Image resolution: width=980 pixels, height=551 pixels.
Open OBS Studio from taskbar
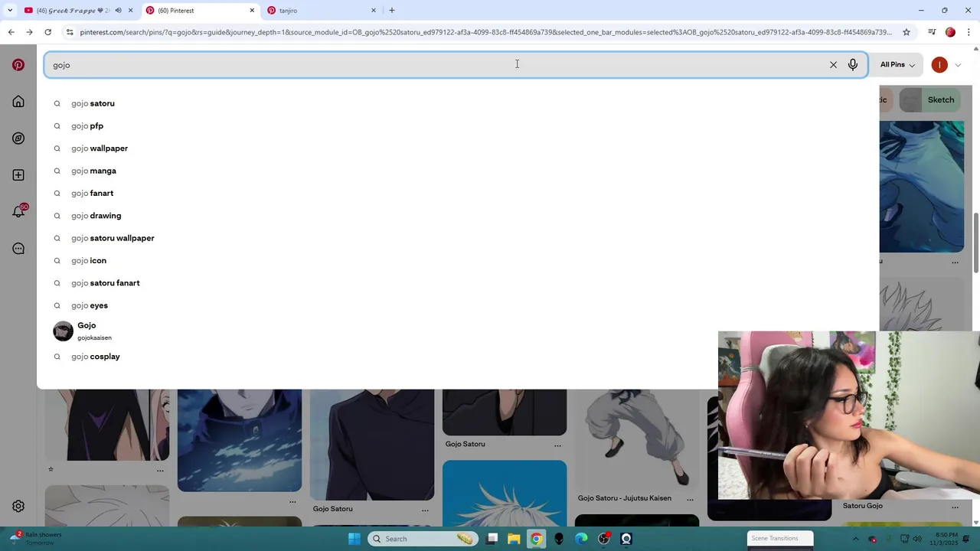tap(604, 539)
